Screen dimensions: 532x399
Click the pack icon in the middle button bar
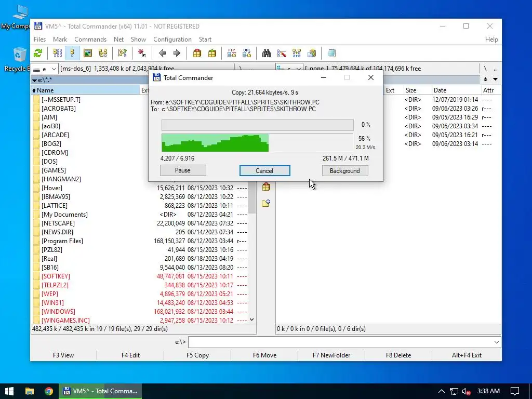point(266,187)
